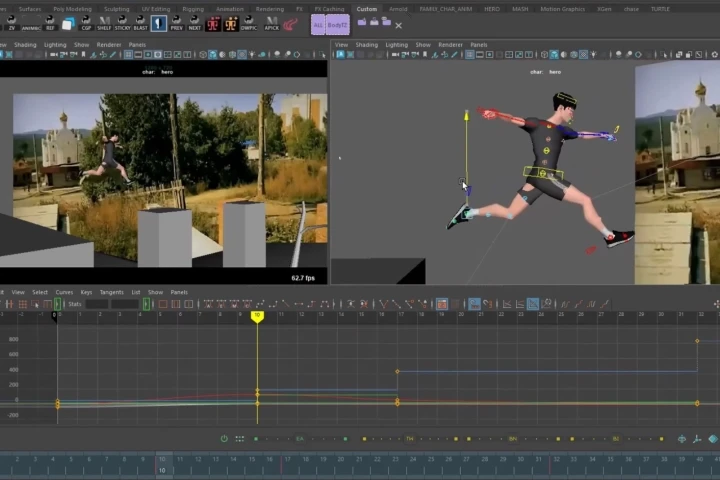Click the blue diamond icon at bar end
The image size is (720, 480).
(x=713, y=439)
